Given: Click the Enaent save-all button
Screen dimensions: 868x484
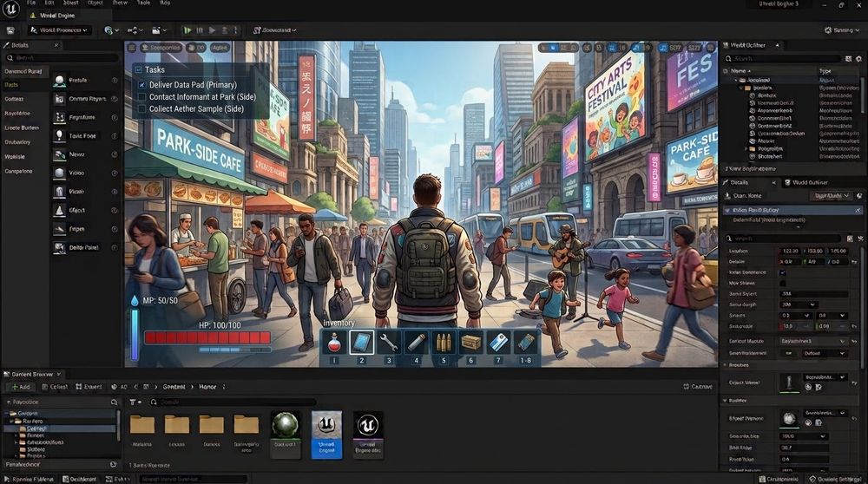Looking at the screenshot, I should click(89, 387).
